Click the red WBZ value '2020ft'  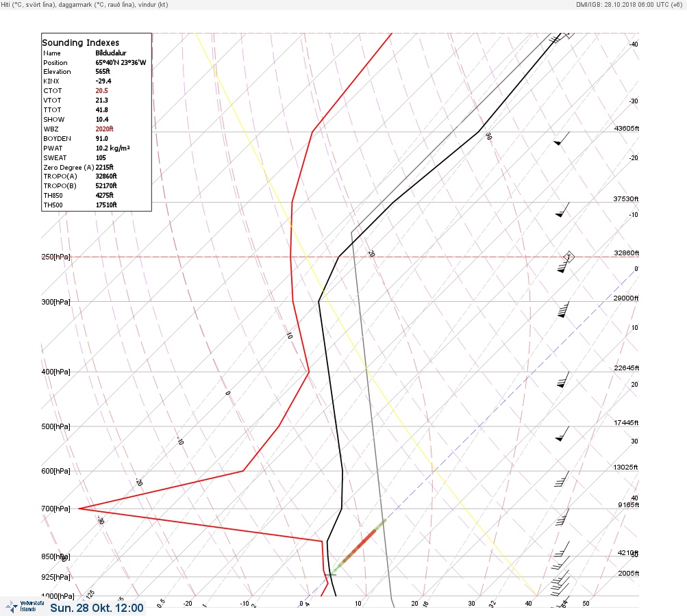point(104,129)
